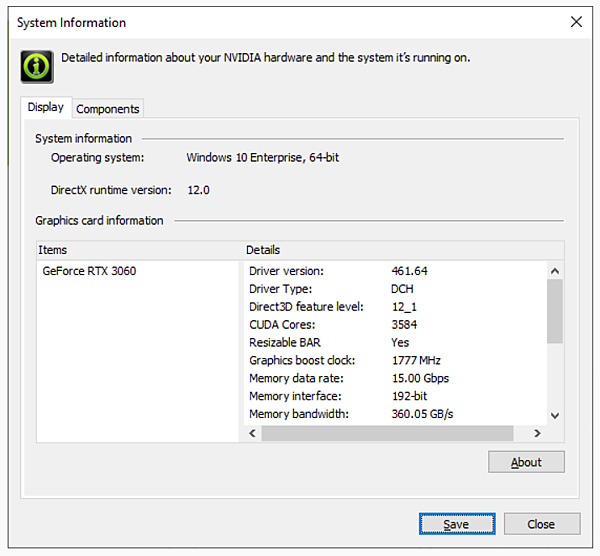Click the Windows 10 Enterprise, 64-bit text
Viewport: 600px width, 556px height.
[x=262, y=158]
